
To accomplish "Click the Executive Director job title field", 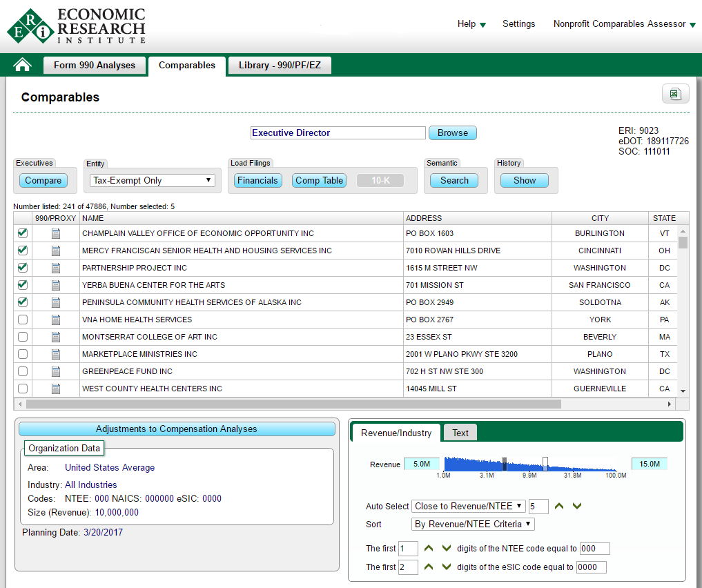I will pos(338,133).
